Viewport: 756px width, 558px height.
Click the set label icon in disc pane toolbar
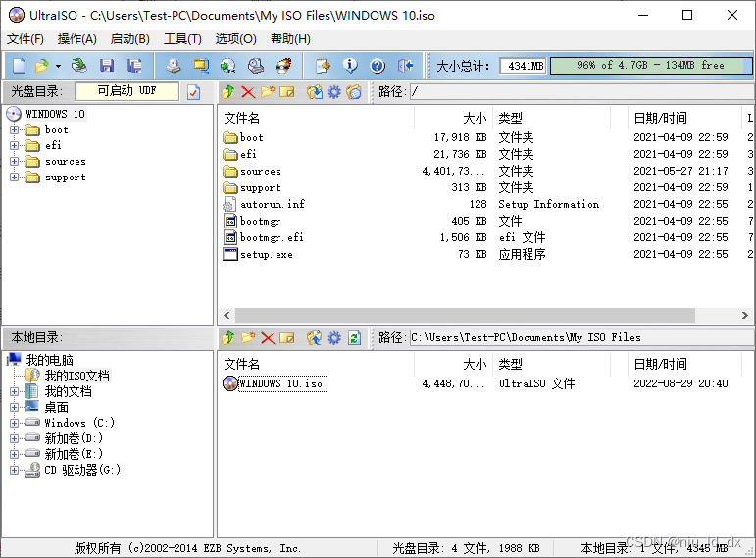point(353,91)
